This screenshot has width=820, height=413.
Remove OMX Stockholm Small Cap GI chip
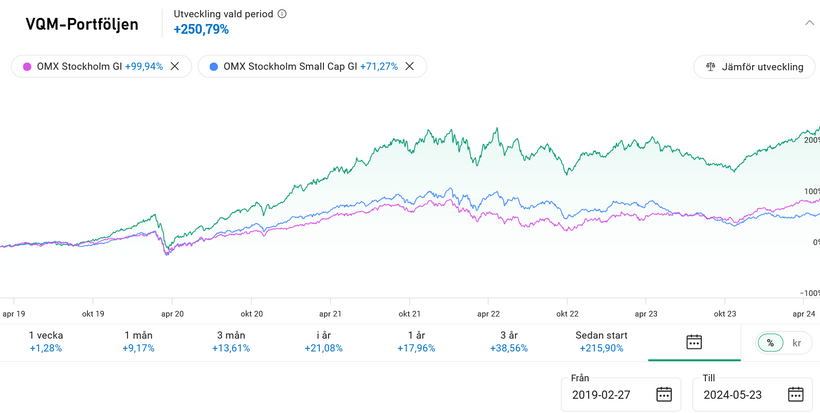point(411,66)
